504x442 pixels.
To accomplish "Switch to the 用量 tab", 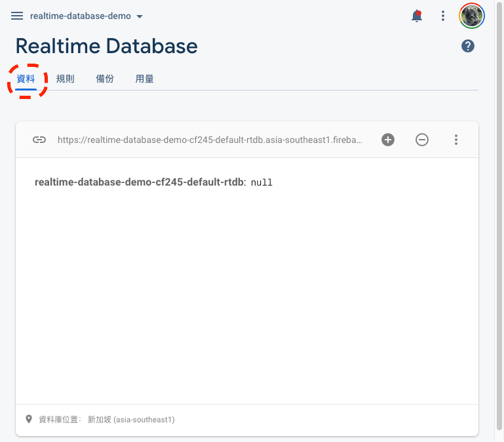I will tap(144, 79).
